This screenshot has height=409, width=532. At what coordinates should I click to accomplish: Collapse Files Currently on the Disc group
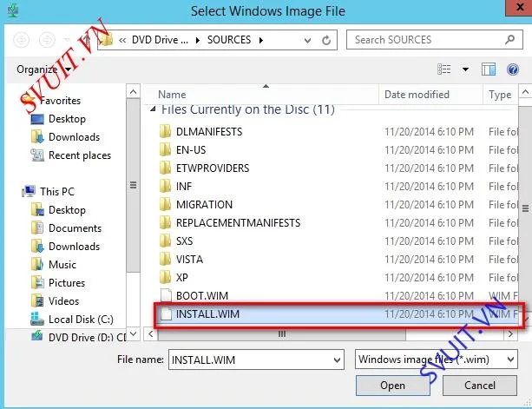(x=153, y=109)
